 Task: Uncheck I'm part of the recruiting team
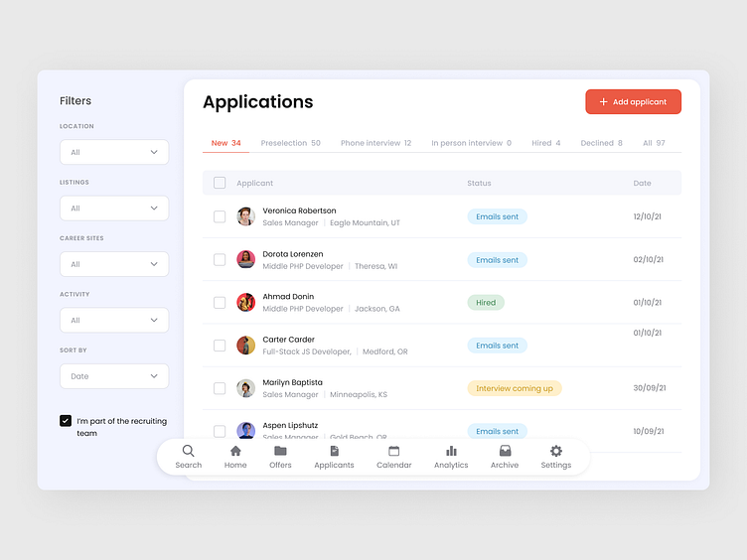pos(66,421)
